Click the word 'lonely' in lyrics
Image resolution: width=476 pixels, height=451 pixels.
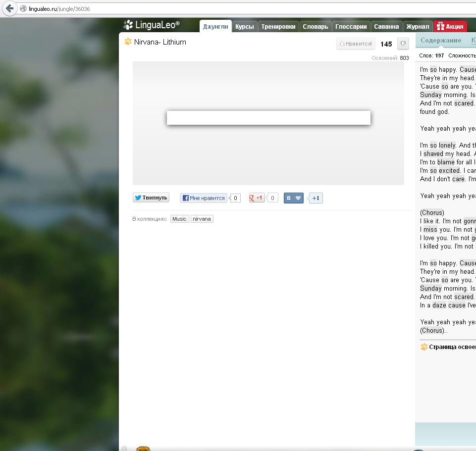[x=447, y=145]
